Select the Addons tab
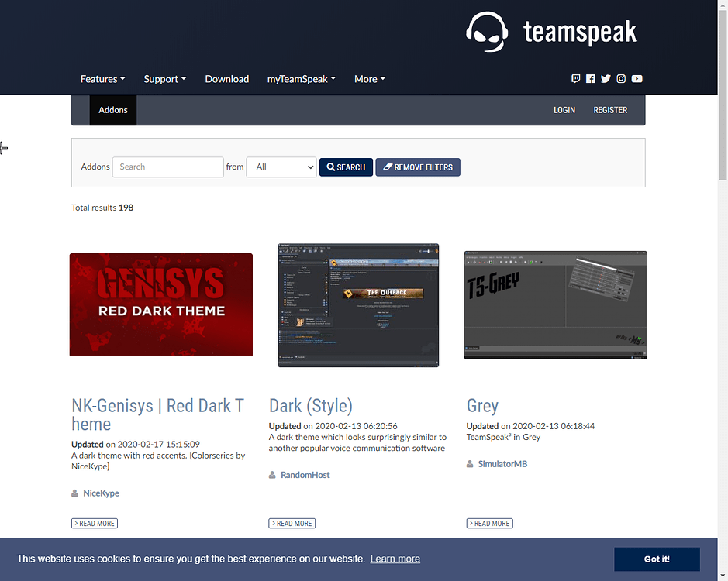728x581 pixels. pyautogui.click(x=112, y=110)
